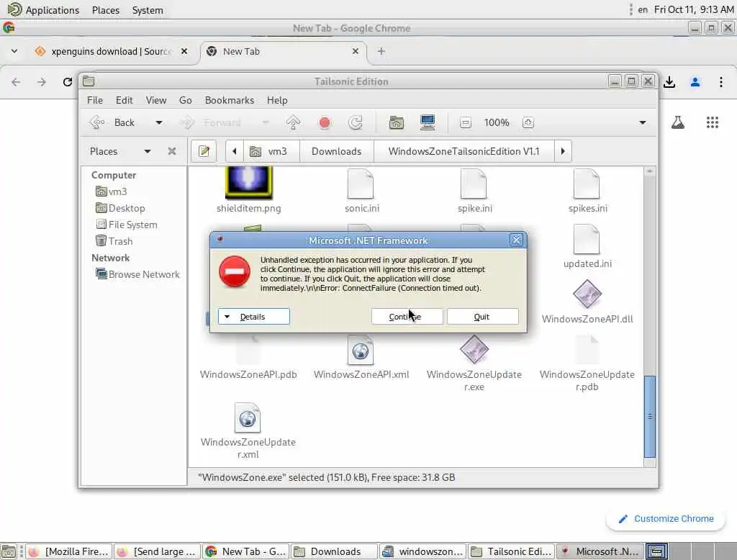Click the Reload icon in file manager
The image size is (737, 560).
click(356, 122)
